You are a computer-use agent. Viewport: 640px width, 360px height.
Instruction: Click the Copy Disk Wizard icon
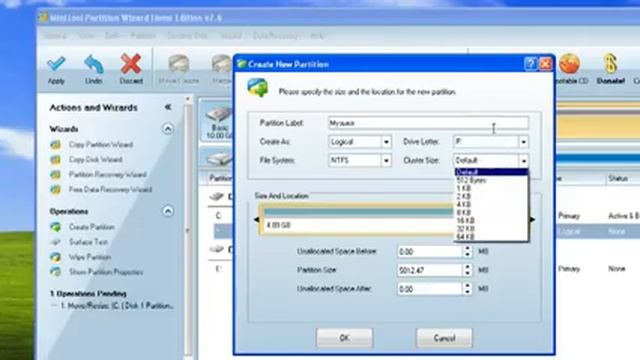pos(56,160)
